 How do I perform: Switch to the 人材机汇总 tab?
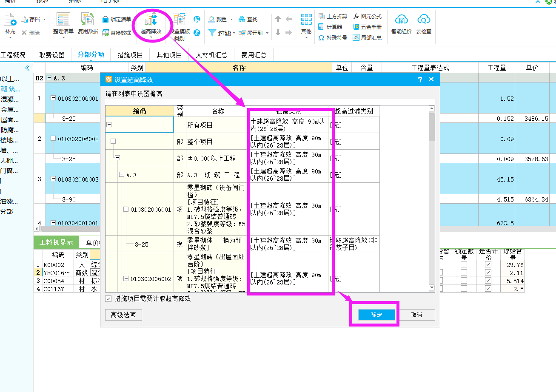coord(211,55)
